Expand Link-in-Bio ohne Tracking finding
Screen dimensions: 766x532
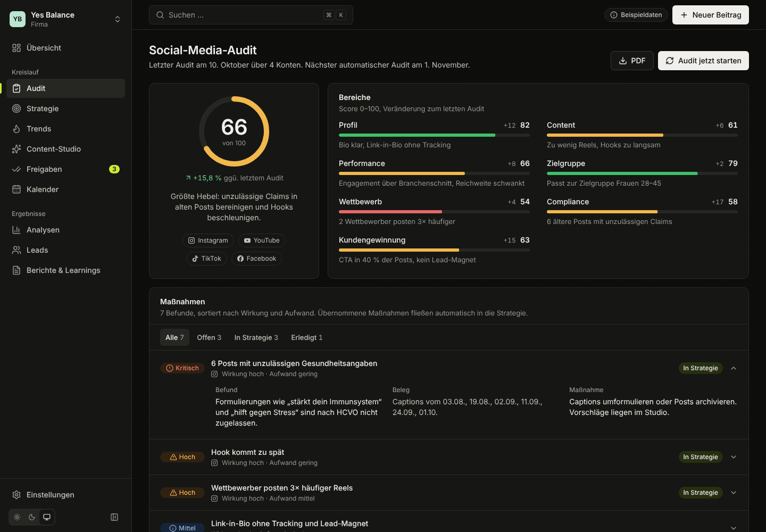click(x=734, y=528)
